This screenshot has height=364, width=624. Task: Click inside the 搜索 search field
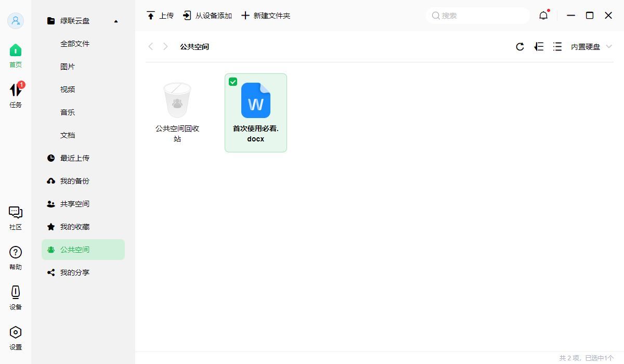477,16
